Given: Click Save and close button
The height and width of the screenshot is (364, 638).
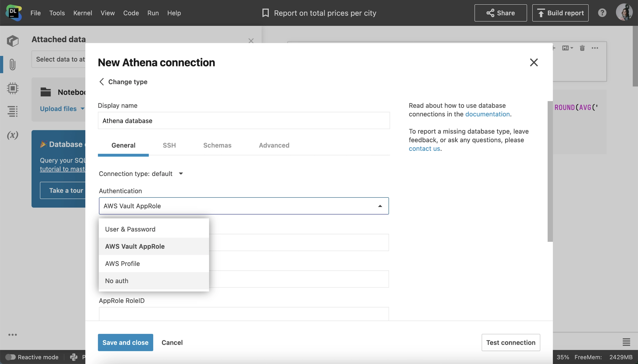Looking at the screenshot, I should [x=125, y=342].
